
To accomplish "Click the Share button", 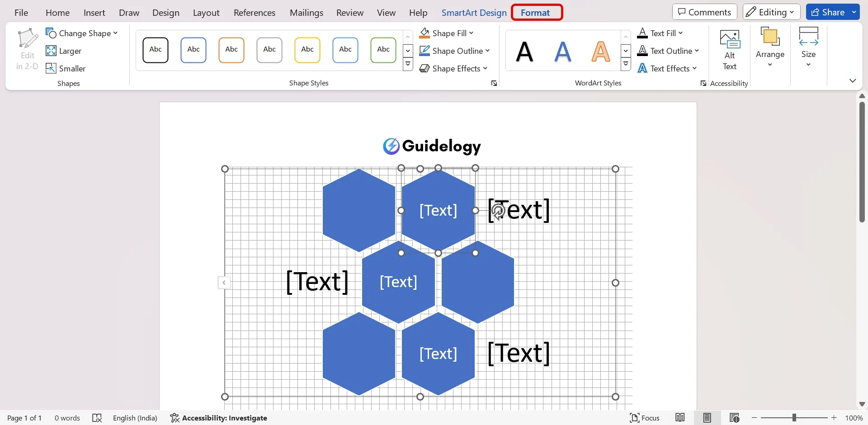I will pyautogui.click(x=828, y=12).
